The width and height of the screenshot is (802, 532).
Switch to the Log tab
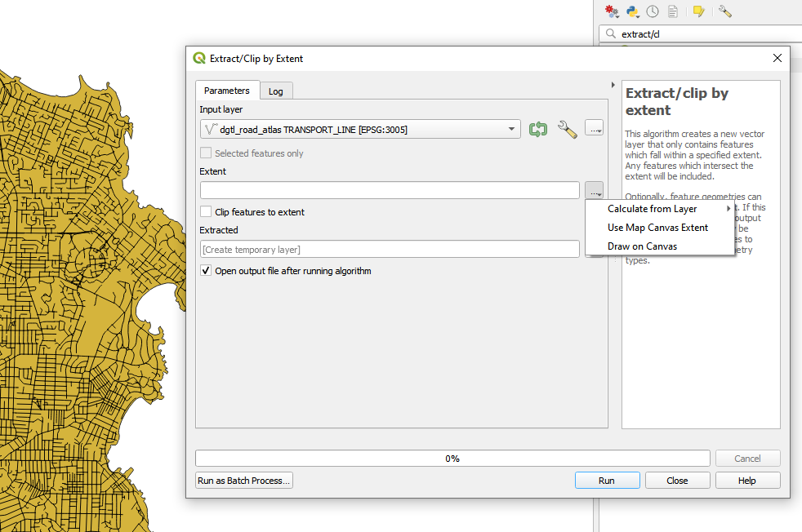[x=276, y=91]
